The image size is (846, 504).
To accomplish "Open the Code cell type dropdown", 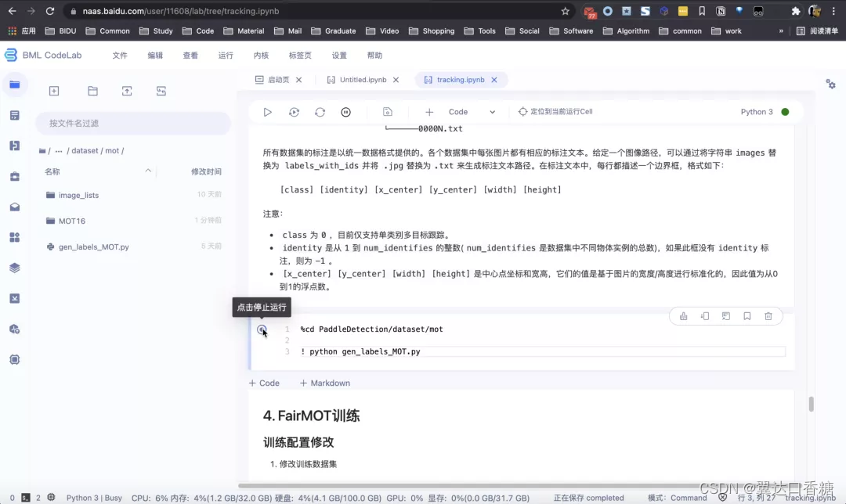I will (x=468, y=112).
